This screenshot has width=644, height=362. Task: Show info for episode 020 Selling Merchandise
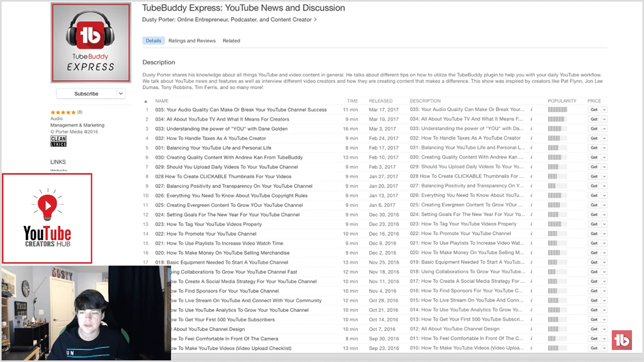(531, 253)
